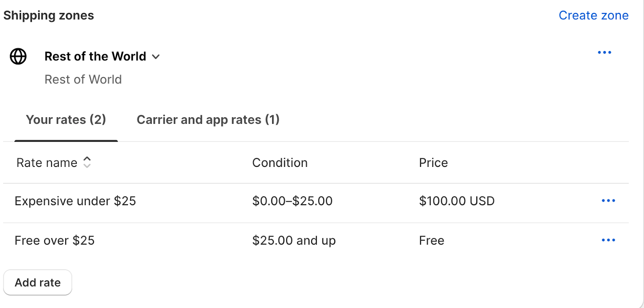The height and width of the screenshot is (308, 644).
Task: Sort by the Rate name column header
Action: coord(47,162)
